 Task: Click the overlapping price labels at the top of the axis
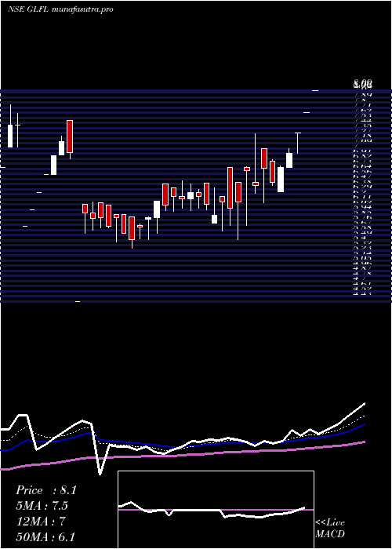point(362,84)
